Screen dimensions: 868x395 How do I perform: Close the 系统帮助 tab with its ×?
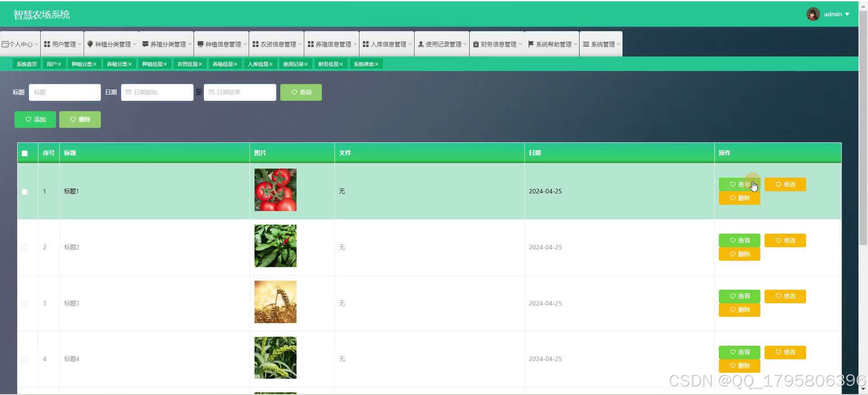click(376, 64)
